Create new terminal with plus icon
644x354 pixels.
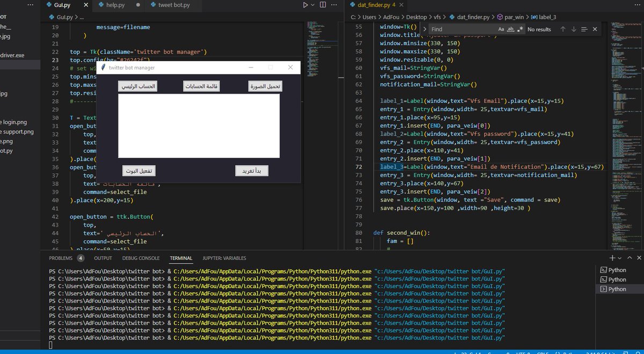[612, 258]
